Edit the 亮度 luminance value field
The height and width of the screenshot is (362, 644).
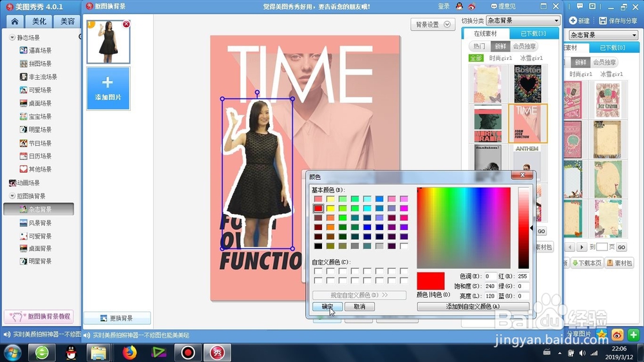(490, 296)
